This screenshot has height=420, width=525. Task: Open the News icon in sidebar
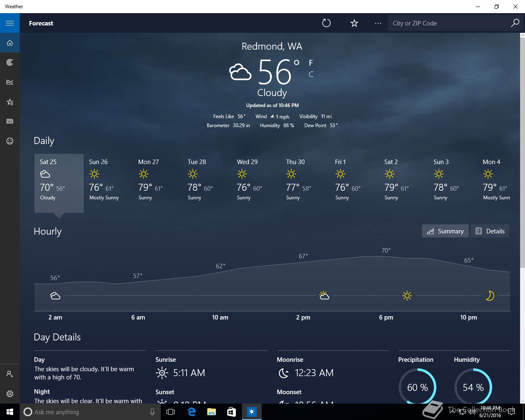point(10,121)
